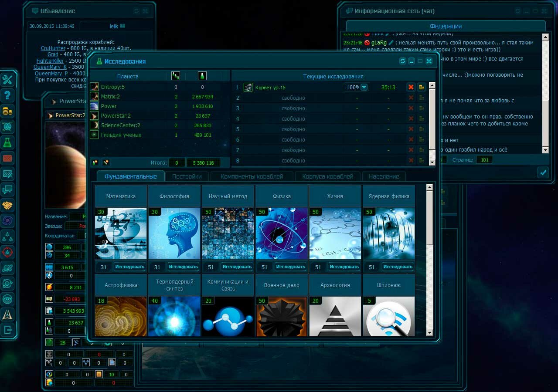Viewport: 558px width, 392px height.
Task: Switch to the Постройки tab
Action: (187, 176)
